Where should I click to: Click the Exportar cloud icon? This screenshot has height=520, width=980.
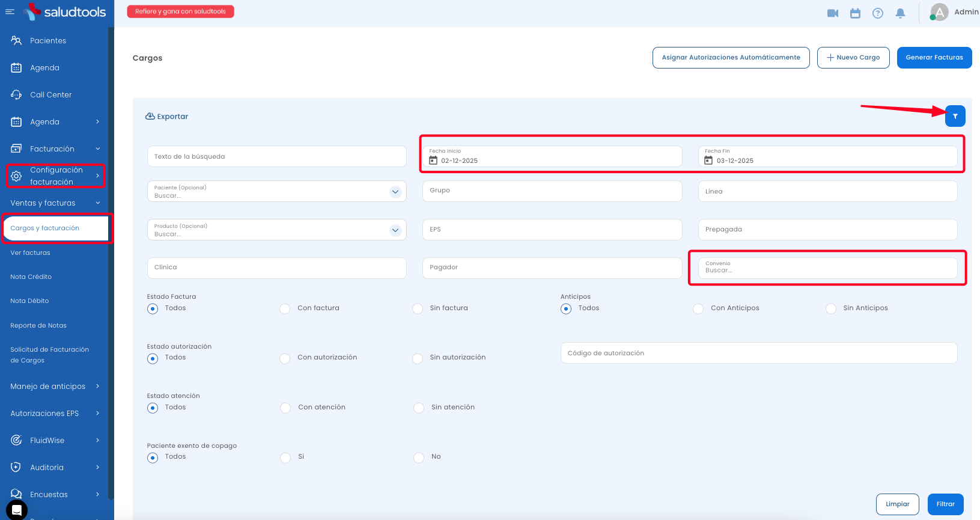click(150, 116)
